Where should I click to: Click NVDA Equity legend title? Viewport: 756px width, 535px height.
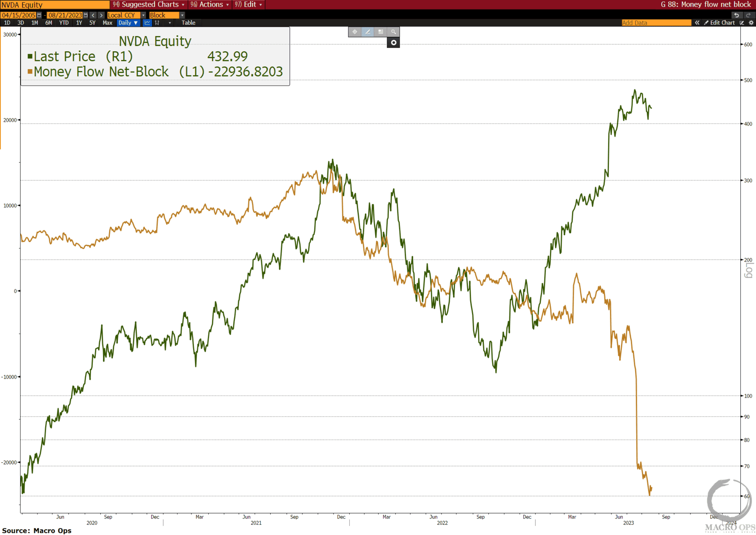coord(155,41)
